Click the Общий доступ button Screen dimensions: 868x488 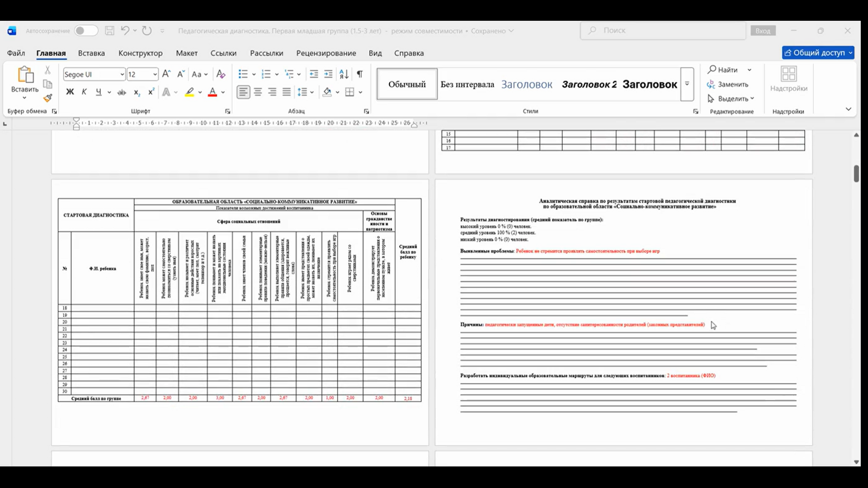tap(818, 53)
